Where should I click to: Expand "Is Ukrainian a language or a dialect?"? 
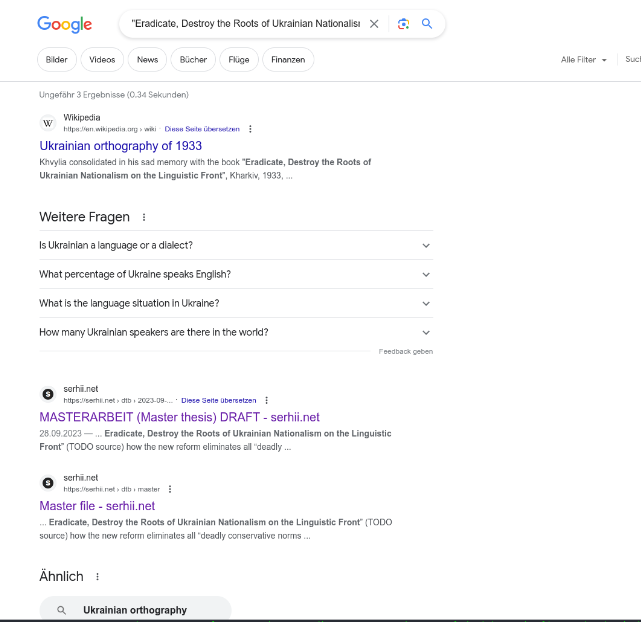(426, 245)
